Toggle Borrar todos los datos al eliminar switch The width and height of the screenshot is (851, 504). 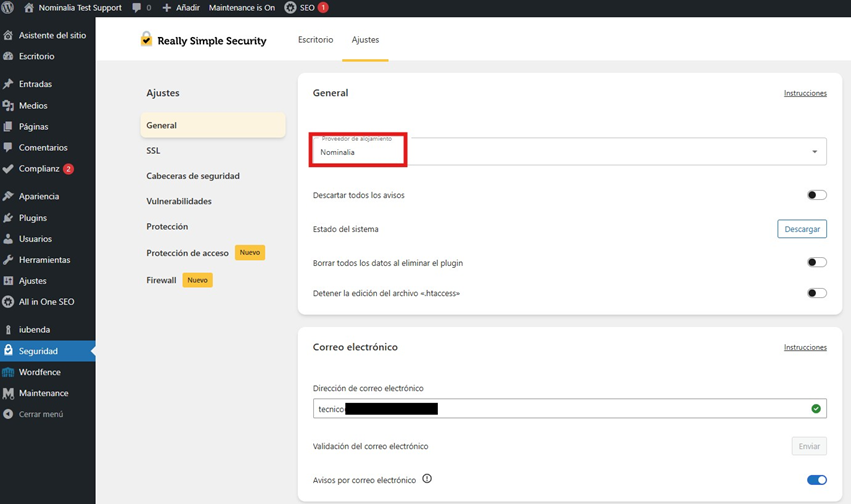pyautogui.click(x=817, y=263)
